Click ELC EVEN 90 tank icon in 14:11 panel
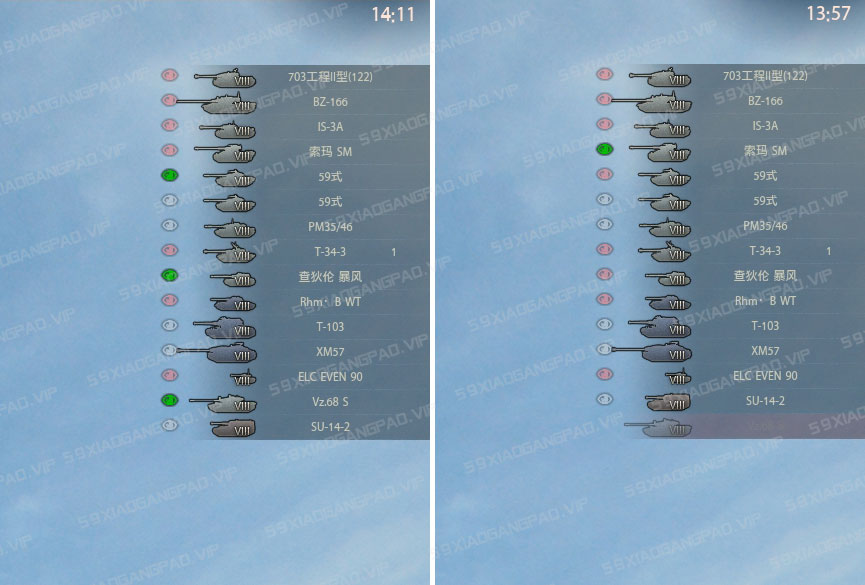This screenshot has width=865, height=585. coord(243,378)
